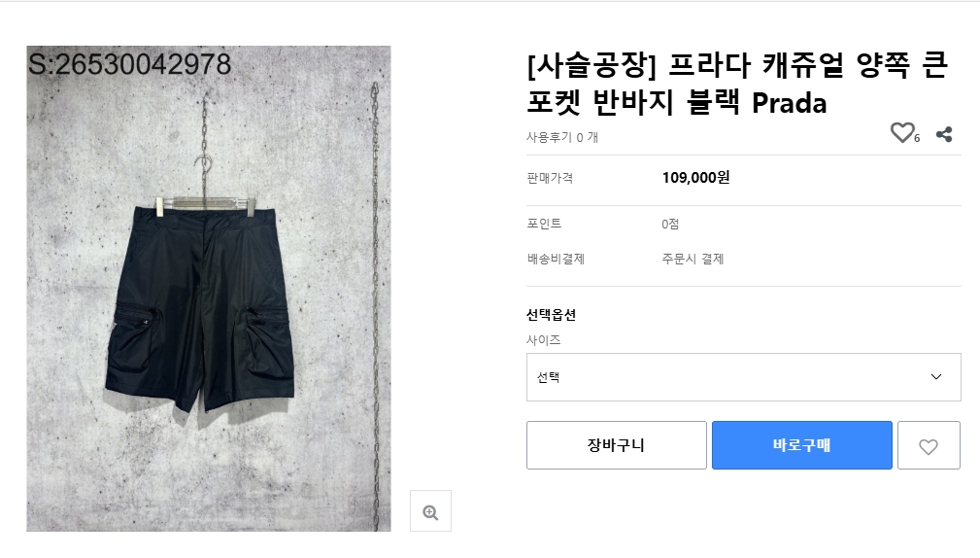Click the 포인트 label
The image size is (980, 558).
[x=544, y=224]
